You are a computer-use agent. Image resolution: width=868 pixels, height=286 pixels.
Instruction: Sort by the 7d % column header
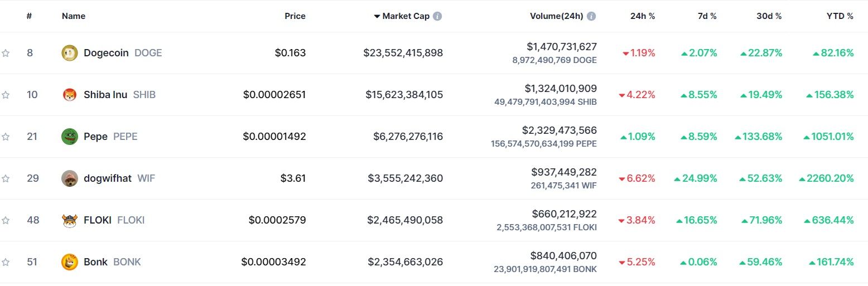(707, 16)
